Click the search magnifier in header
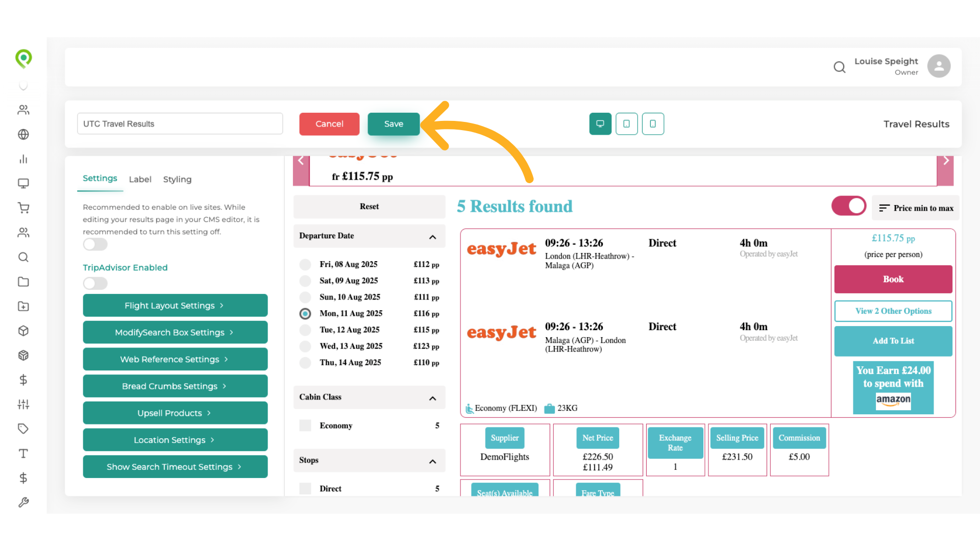 (x=839, y=67)
